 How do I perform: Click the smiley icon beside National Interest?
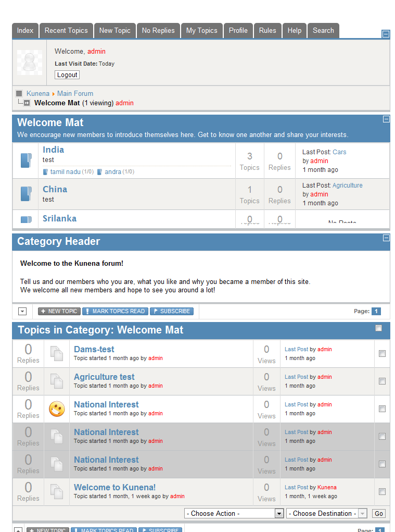tap(57, 409)
